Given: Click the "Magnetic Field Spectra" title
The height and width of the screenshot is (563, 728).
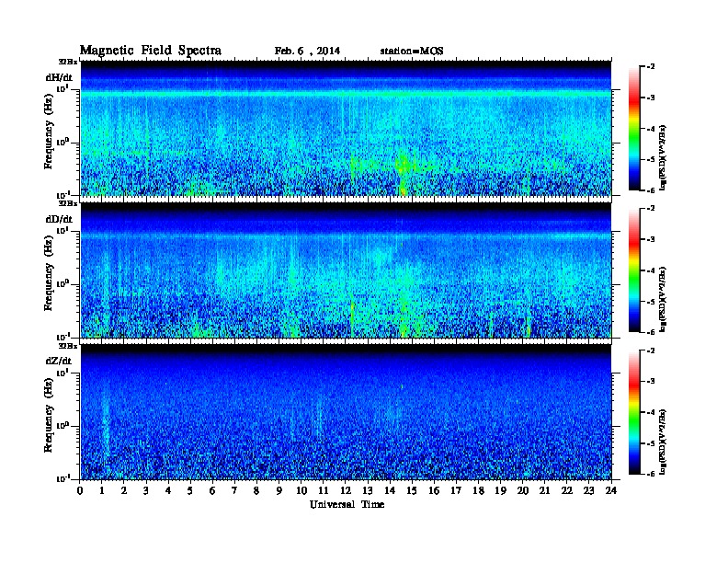Looking at the screenshot, I should (x=151, y=51).
